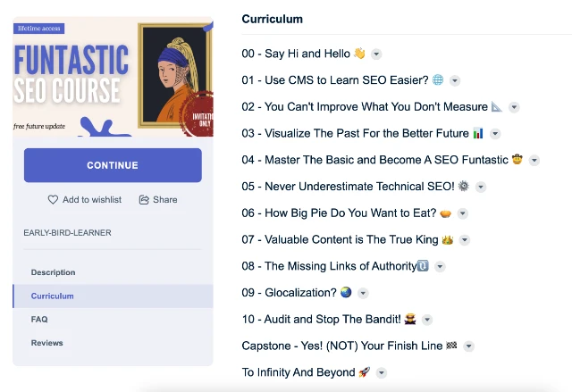Click the Funtastic SEO Course thumbnail image
572x392 pixels.
113,77
